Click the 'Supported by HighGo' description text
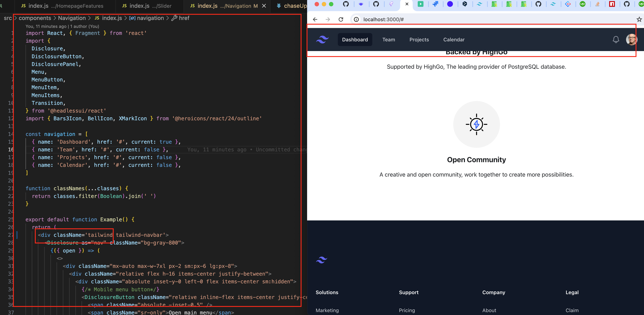The image size is (644, 315). pyautogui.click(x=476, y=67)
